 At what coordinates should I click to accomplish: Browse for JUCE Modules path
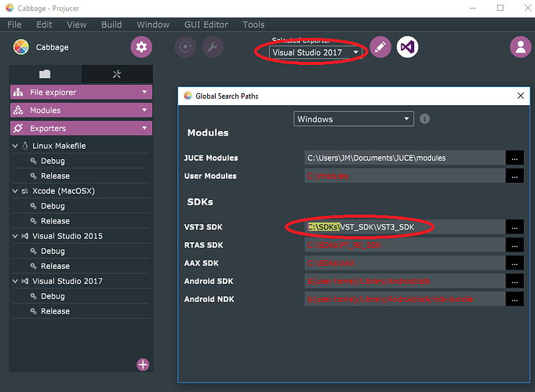pos(515,158)
